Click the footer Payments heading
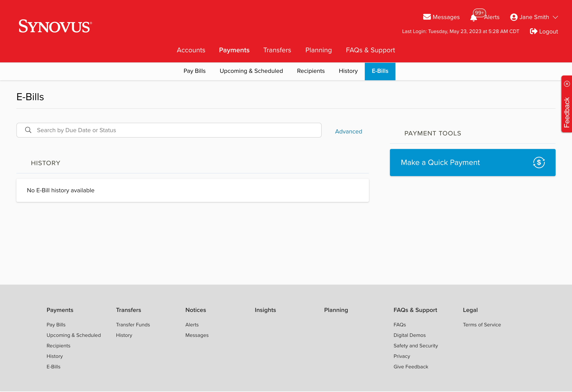 [60, 310]
